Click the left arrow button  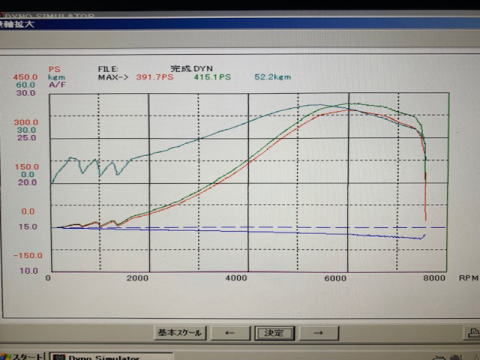point(230,333)
